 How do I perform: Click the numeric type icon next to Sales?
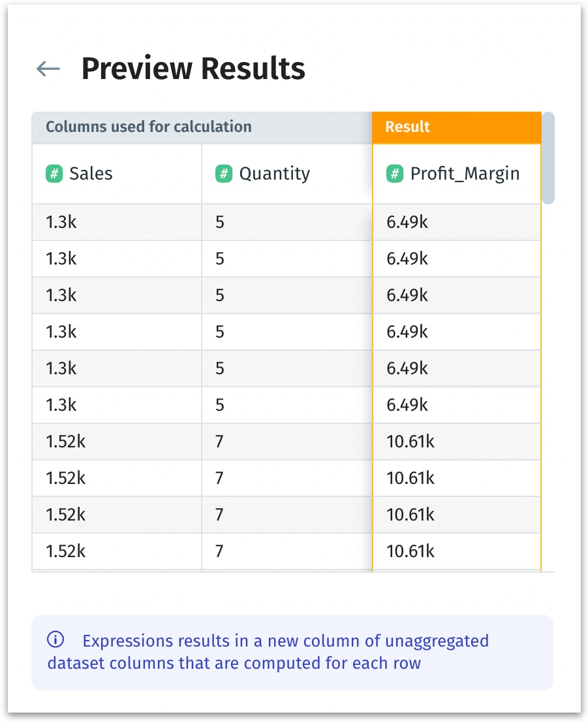point(54,174)
